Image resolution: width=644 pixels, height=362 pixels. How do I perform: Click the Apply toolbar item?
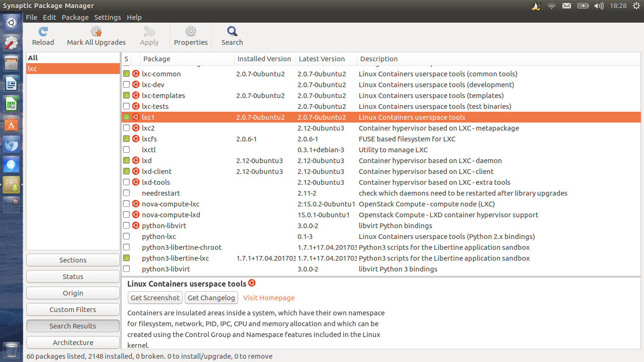pos(149,36)
